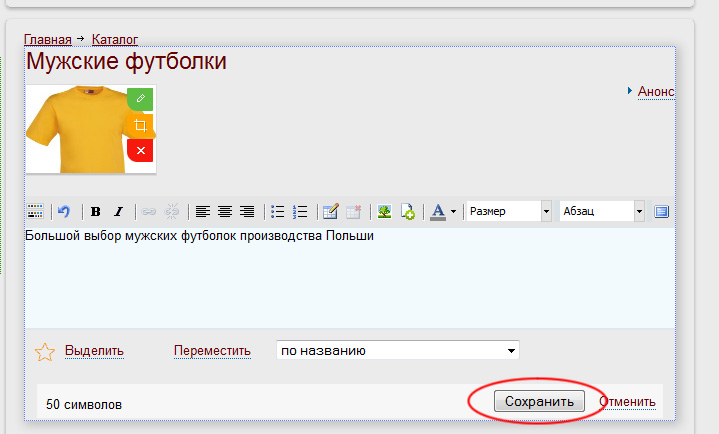The image size is (719, 434).
Task: Insert a bulleted list
Action: (278, 211)
